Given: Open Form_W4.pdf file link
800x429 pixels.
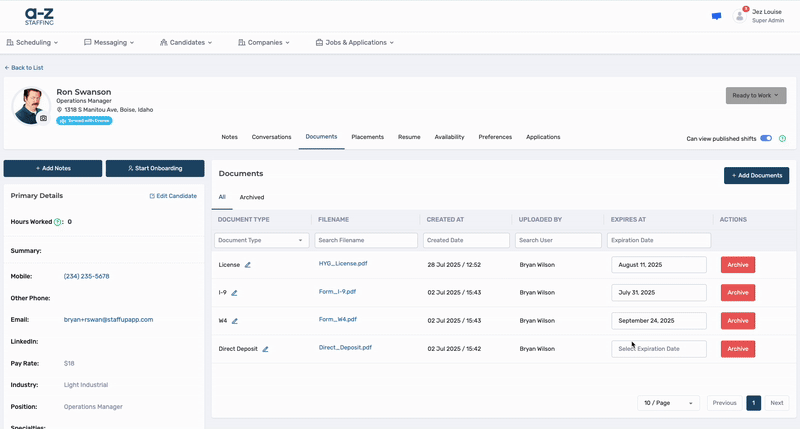Looking at the screenshot, I should 338,319.
